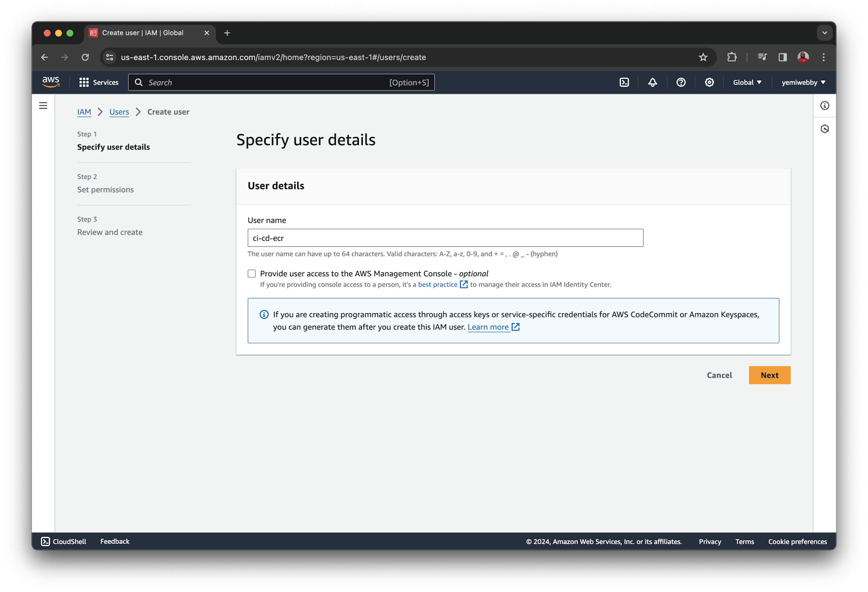This screenshot has height=592, width=868.
Task: Enable AWS Management Console access checkbox
Action: (x=252, y=274)
